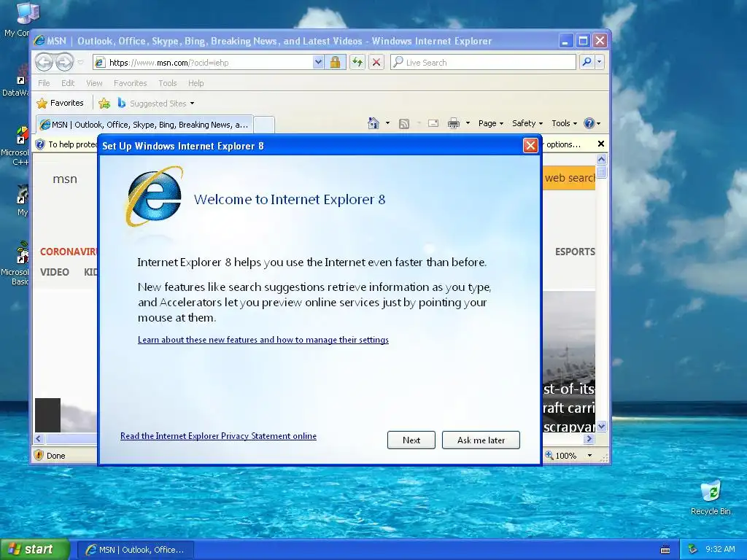Click the Start button
747x560 pixels.
point(35,549)
